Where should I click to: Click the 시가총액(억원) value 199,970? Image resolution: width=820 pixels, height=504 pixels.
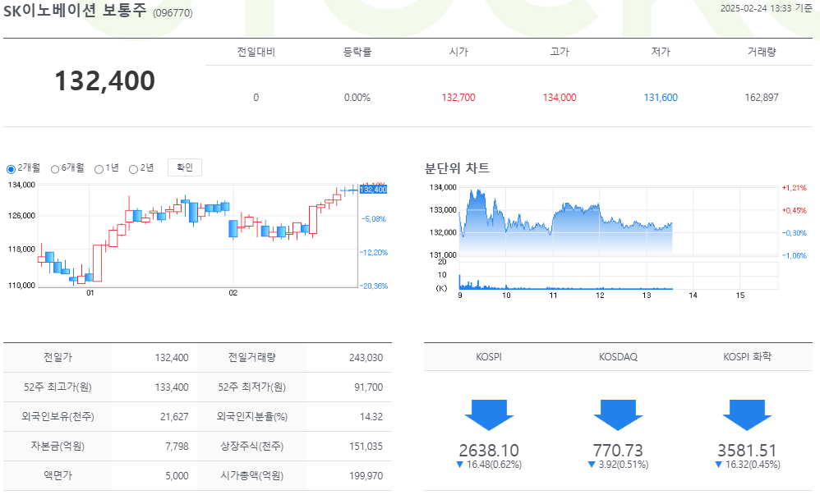365,475
